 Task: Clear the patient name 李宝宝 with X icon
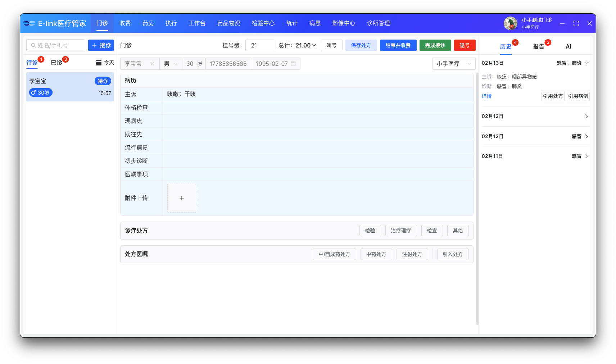152,64
